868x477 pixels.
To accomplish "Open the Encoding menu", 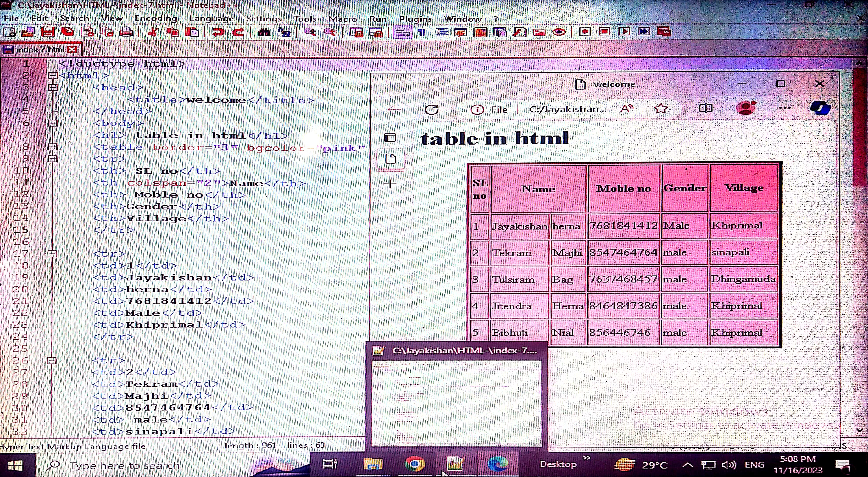I will point(156,18).
